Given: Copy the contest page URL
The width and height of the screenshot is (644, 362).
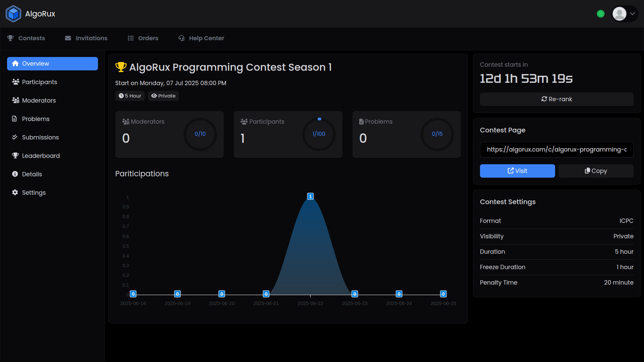Looking at the screenshot, I should point(596,171).
